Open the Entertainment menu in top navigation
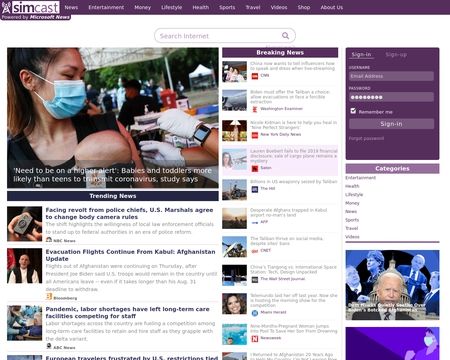This screenshot has width=450, height=360. pos(106,7)
